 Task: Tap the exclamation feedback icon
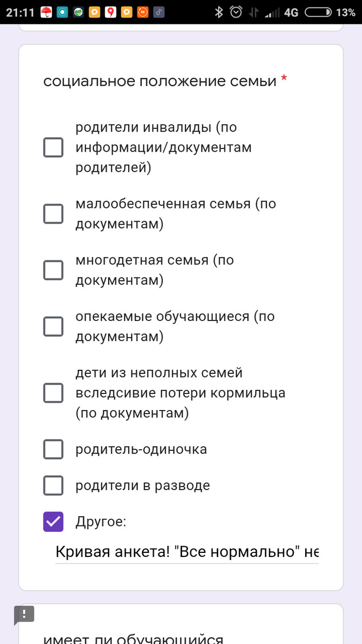(x=24, y=614)
